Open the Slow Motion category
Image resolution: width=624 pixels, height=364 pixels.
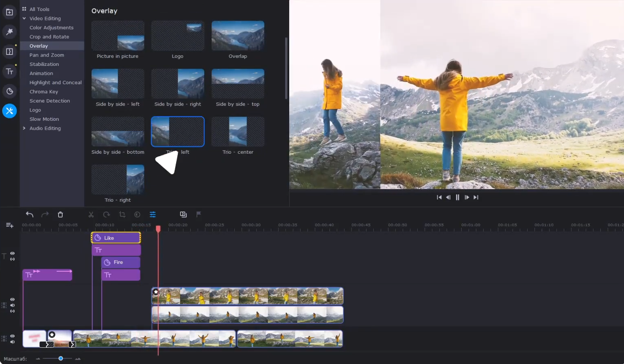(x=44, y=119)
